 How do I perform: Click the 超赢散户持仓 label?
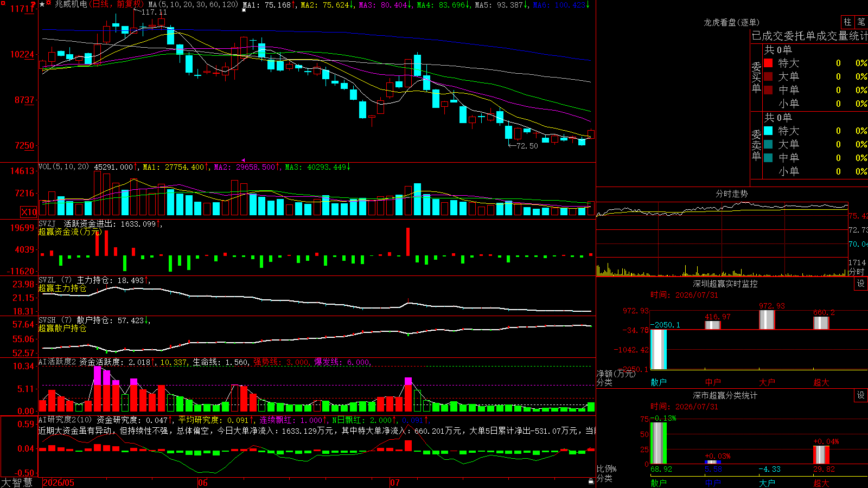[62, 329]
